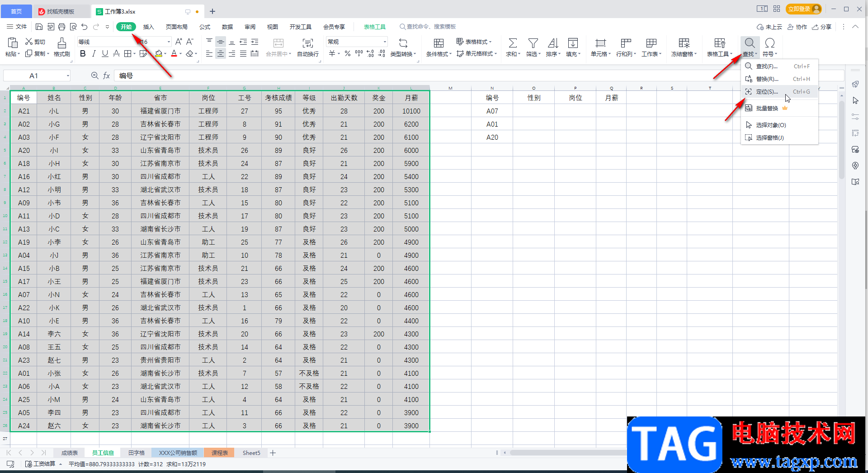868x473 pixels.
Task: Expand the Sum (求和) dropdown
Action: 519,54
